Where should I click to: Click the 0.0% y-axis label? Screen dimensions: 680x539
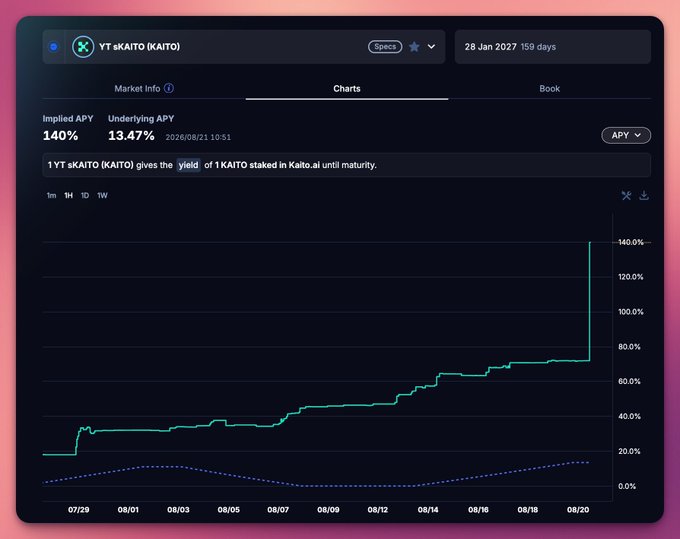click(x=627, y=486)
